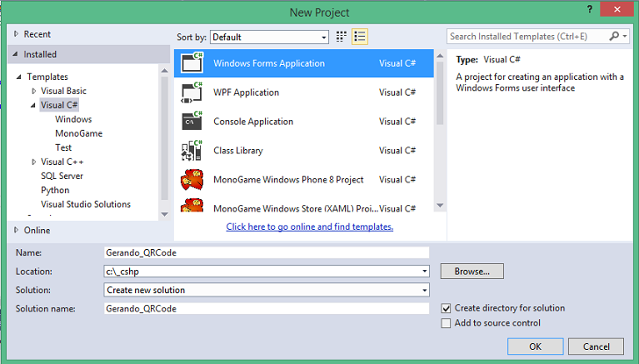639x364 pixels.
Task: Click template list scrollbar up arrow
Action: pyautogui.click(x=440, y=55)
